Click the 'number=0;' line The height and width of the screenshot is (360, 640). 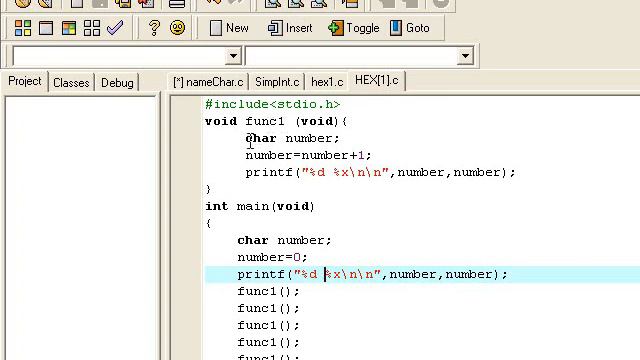click(272, 257)
